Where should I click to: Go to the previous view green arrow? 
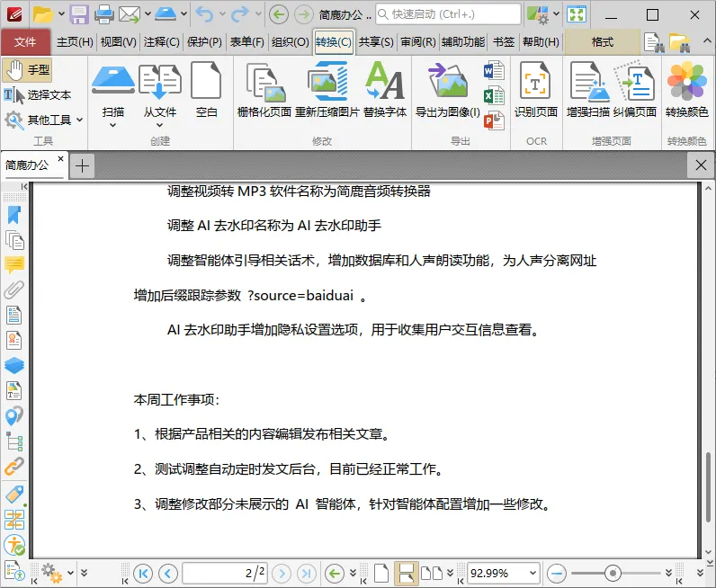[x=335, y=573]
